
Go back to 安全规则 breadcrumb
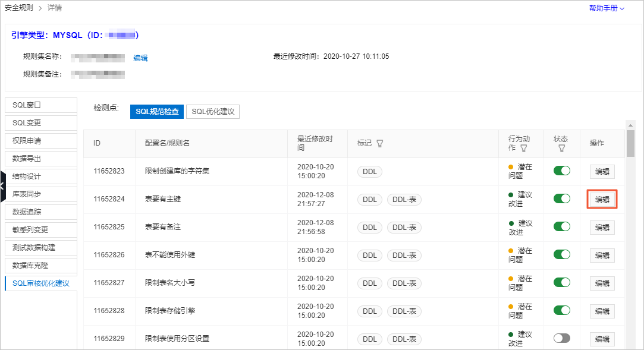19,8
